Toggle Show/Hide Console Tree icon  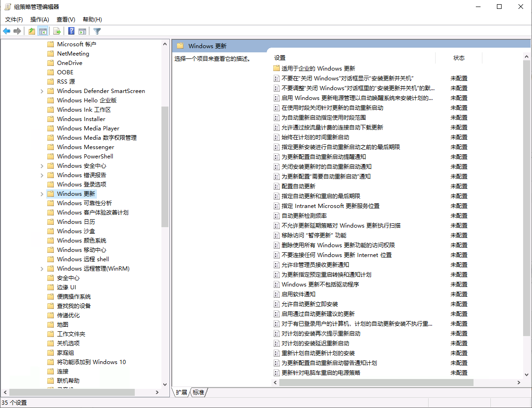43,31
